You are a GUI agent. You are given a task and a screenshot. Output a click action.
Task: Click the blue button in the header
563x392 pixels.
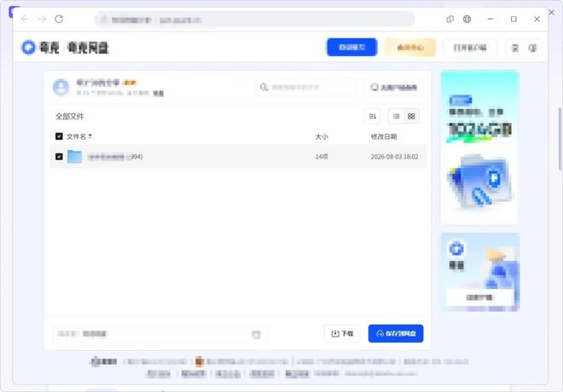pyautogui.click(x=351, y=48)
